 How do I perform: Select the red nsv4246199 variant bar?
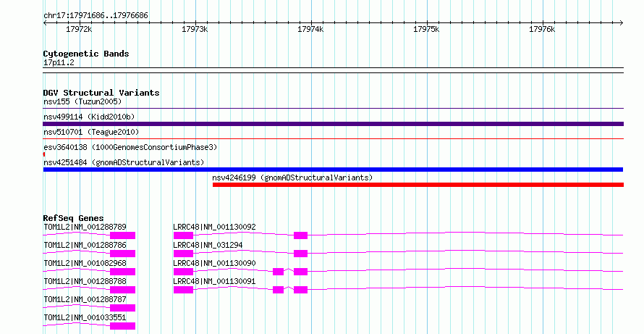[418, 185]
